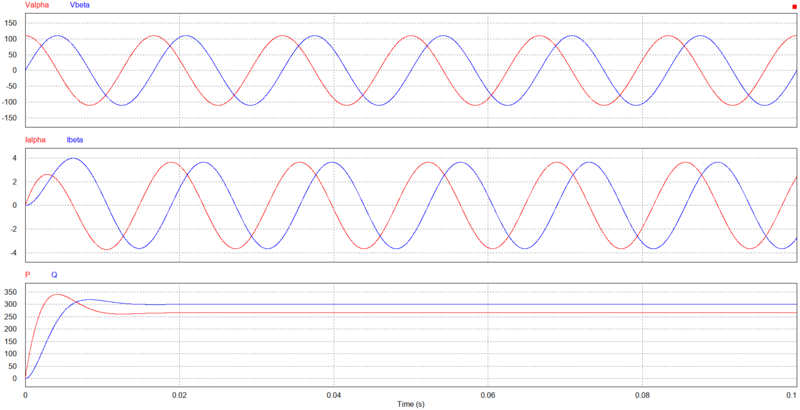Screen dimensions: 800x410
Task: Click the Time (s) axis label
Action: point(411,404)
